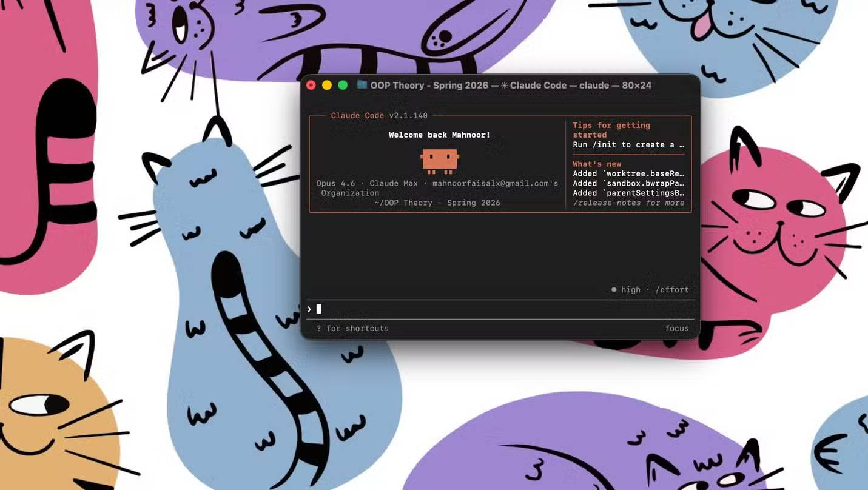Image resolution: width=868 pixels, height=490 pixels.
Task: Click '80×24' size in title bar
Action: coord(636,86)
